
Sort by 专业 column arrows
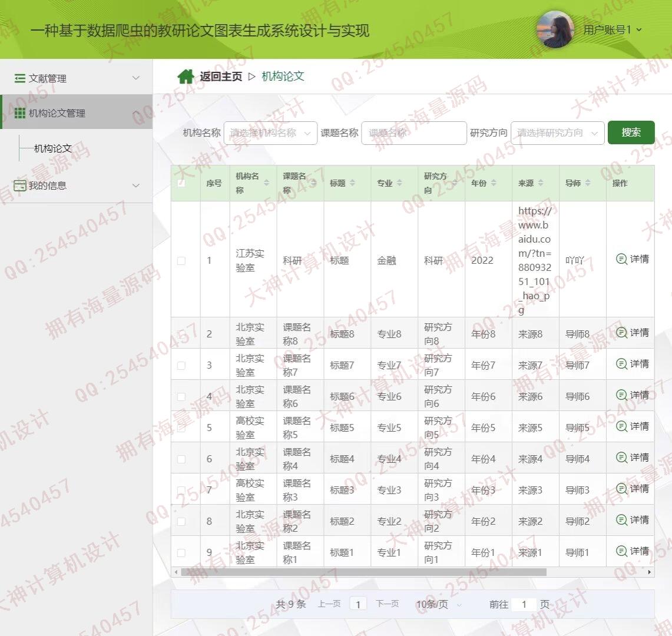coord(399,183)
